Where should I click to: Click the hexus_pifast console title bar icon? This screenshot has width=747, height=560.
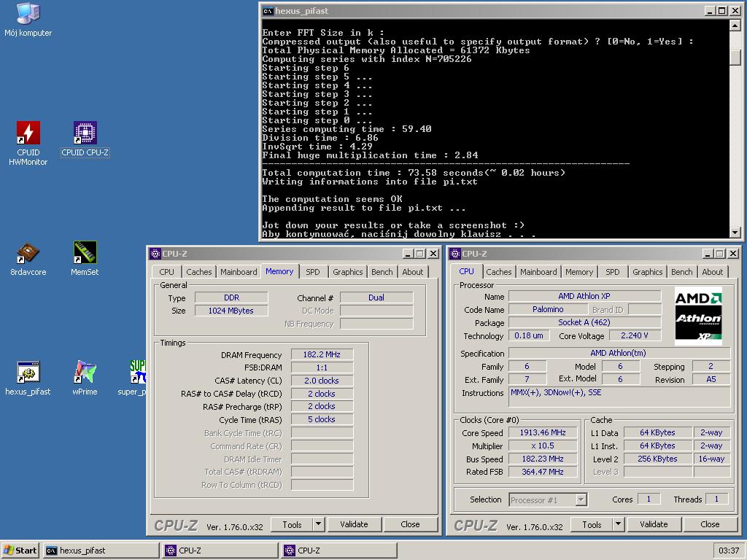(x=268, y=11)
